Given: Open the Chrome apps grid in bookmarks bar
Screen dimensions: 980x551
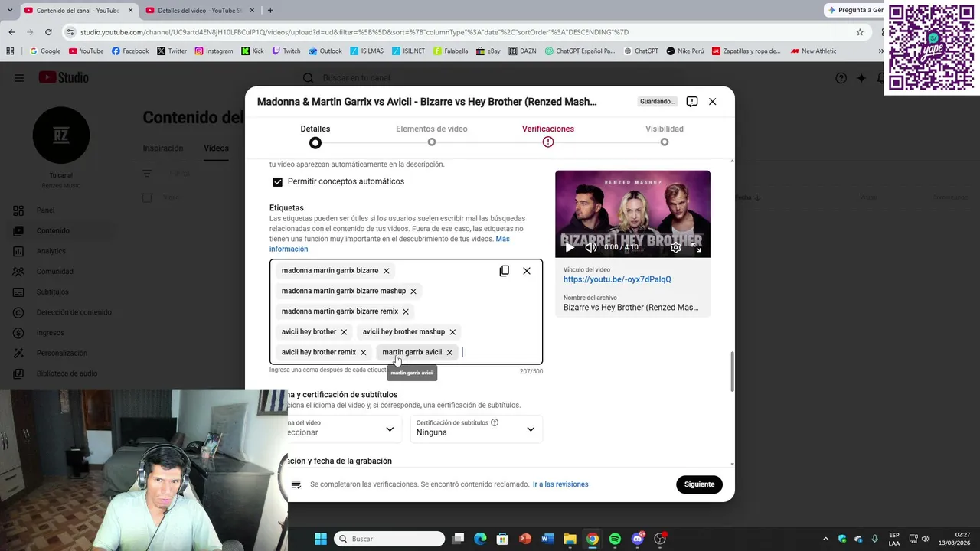Looking at the screenshot, I should point(10,51).
